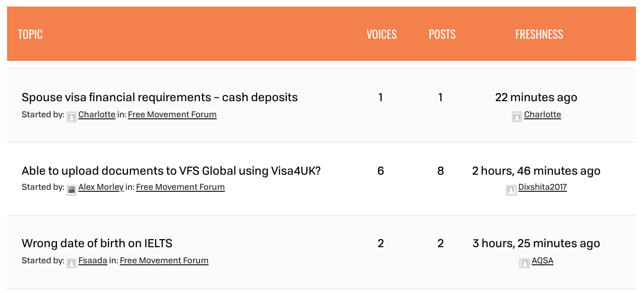This screenshot has width=644, height=293.
Task: Click the Freshness column header
Action: tap(539, 34)
